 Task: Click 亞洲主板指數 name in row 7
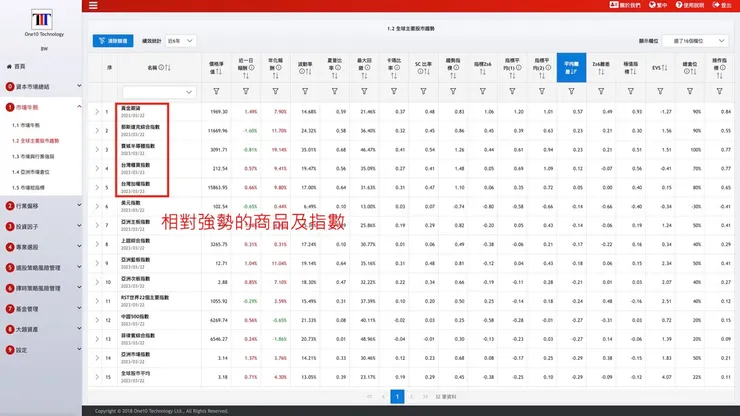pos(135,222)
